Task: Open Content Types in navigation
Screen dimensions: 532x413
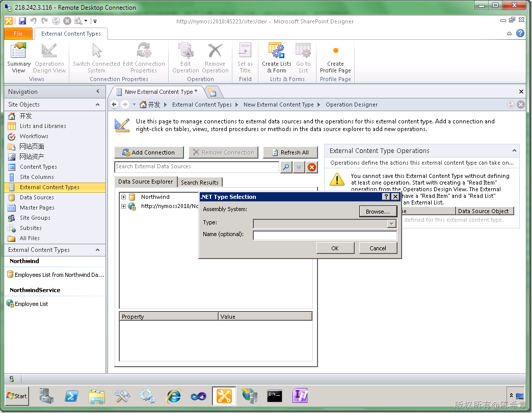Action: point(38,167)
